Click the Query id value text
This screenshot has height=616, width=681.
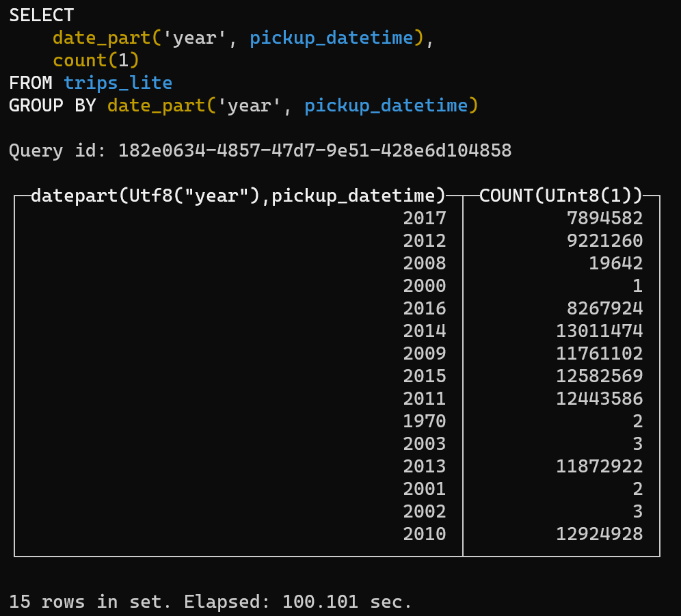click(315, 150)
